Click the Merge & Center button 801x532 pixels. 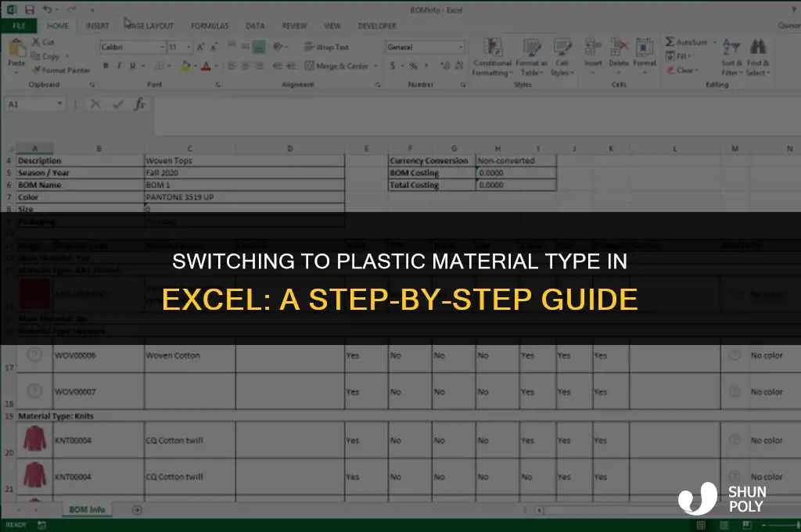pyautogui.click(x=336, y=66)
